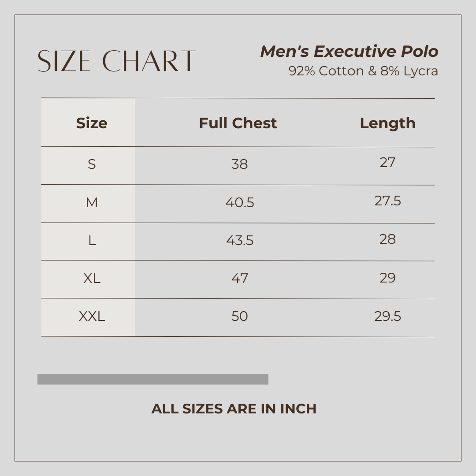The image size is (476, 476).
Task: Click the Length column header
Action: tap(387, 123)
